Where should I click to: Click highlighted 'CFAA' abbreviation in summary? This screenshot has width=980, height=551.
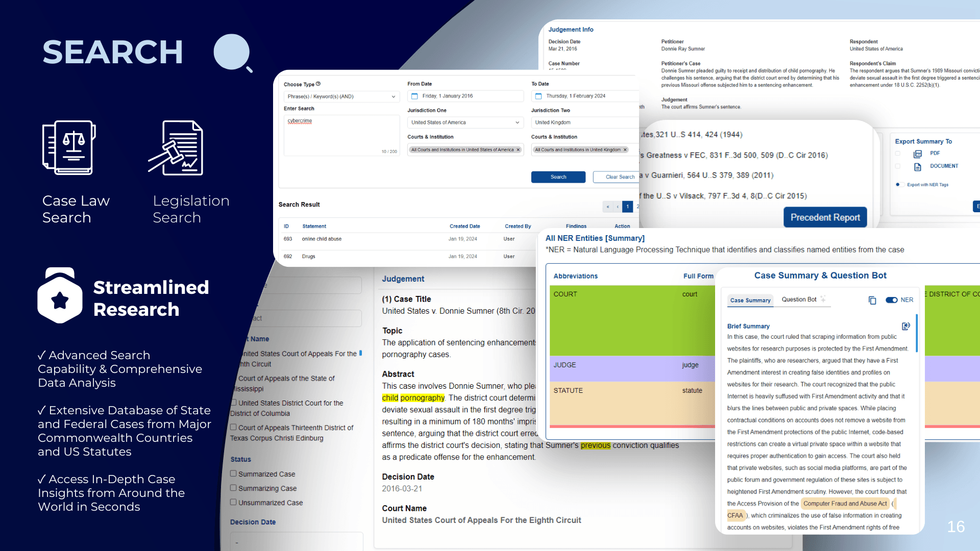click(735, 516)
